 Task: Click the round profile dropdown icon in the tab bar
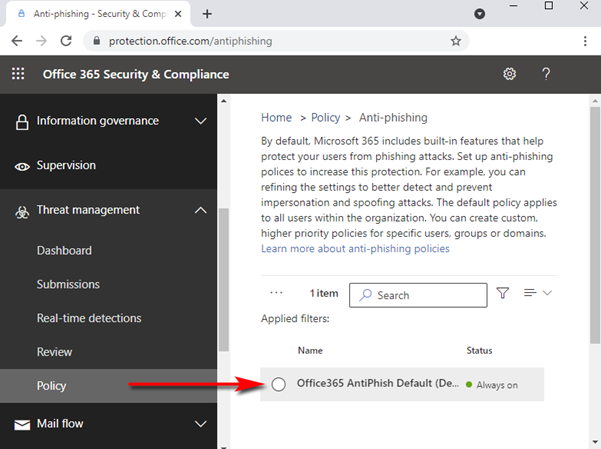[x=479, y=14]
